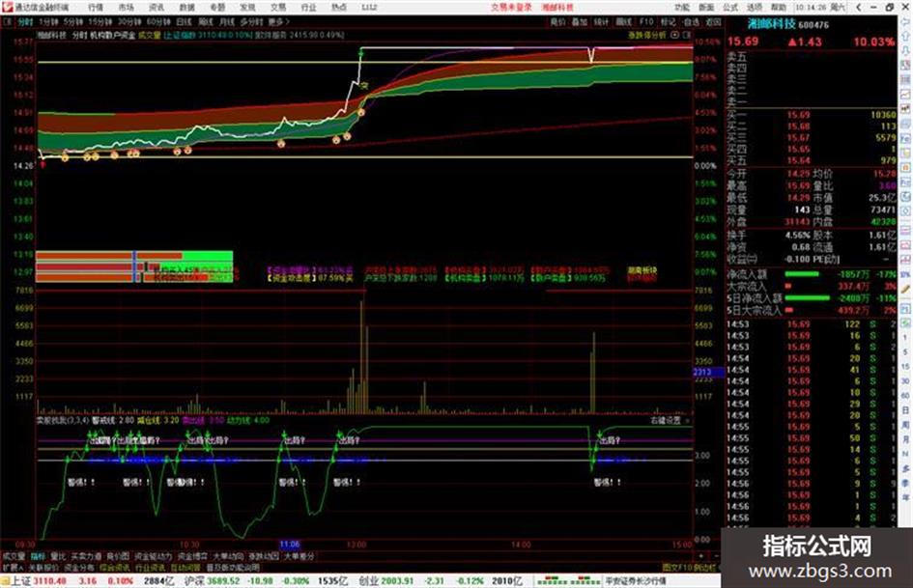Click the left arrow icon in right sidebar
The image size is (913, 588).
pos(905,22)
